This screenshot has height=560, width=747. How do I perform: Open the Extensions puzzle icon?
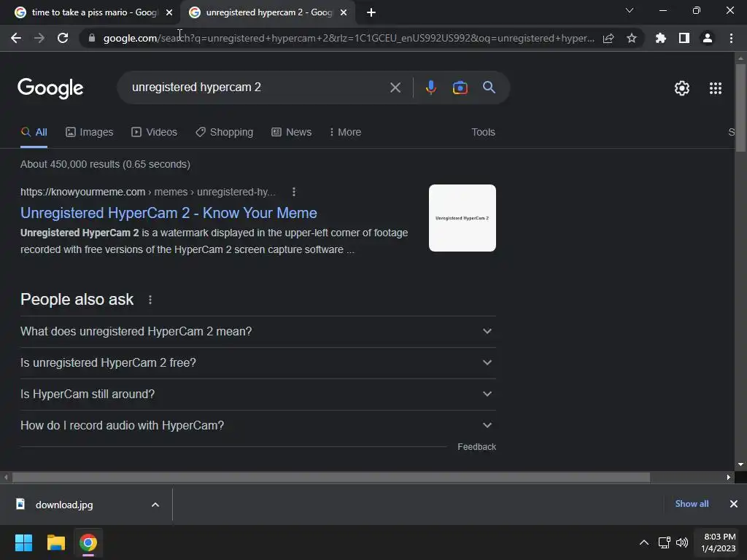click(661, 38)
